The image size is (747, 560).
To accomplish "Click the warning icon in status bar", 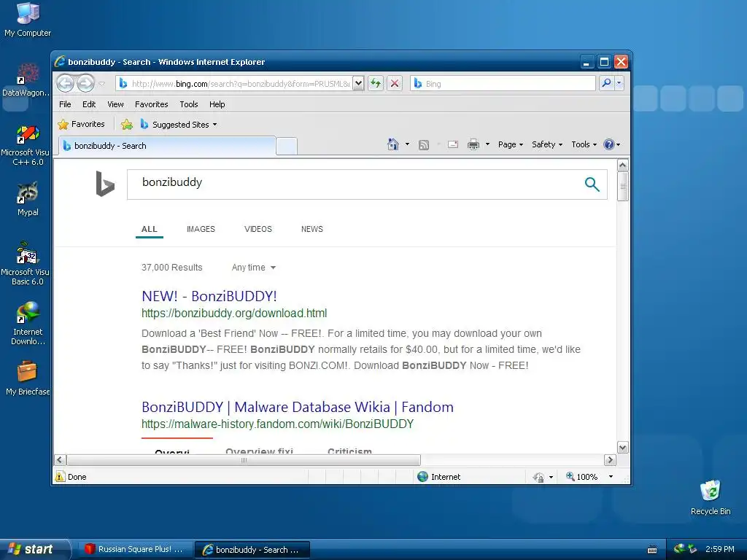I will point(60,477).
